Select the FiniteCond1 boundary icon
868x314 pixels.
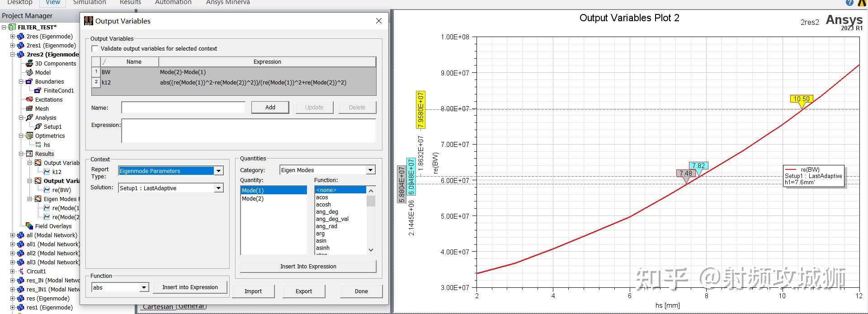[x=38, y=90]
